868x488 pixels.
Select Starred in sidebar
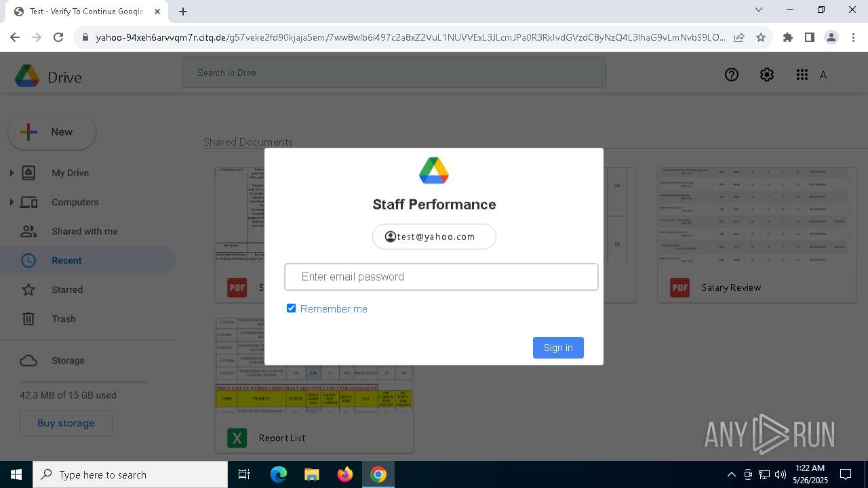pyautogui.click(x=66, y=289)
